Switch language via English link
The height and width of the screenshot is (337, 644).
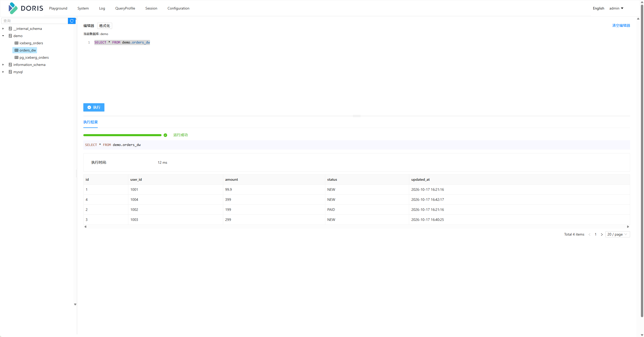click(x=598, y=8)
